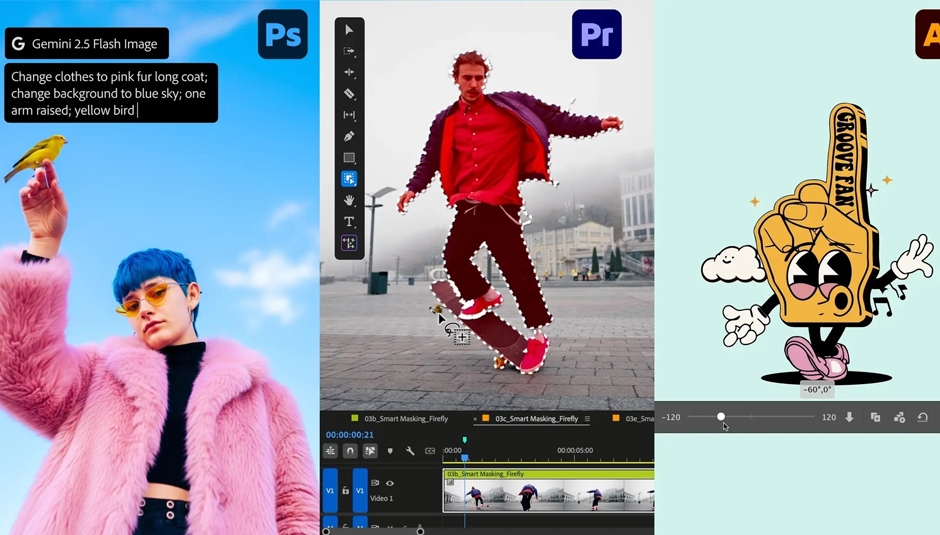Toggle the V1 track lock
Image resolution: width=940 pixels, height=535 pixels.
pyautogui.click(x=345, y=491)
